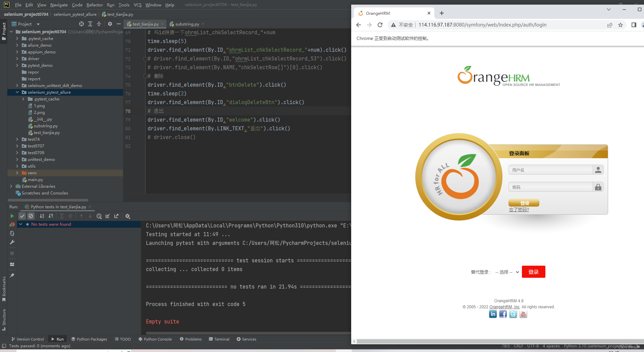Screen dimensions: 644x352
Task: Open Project panel gear options
Action: (x=110, y=24)
